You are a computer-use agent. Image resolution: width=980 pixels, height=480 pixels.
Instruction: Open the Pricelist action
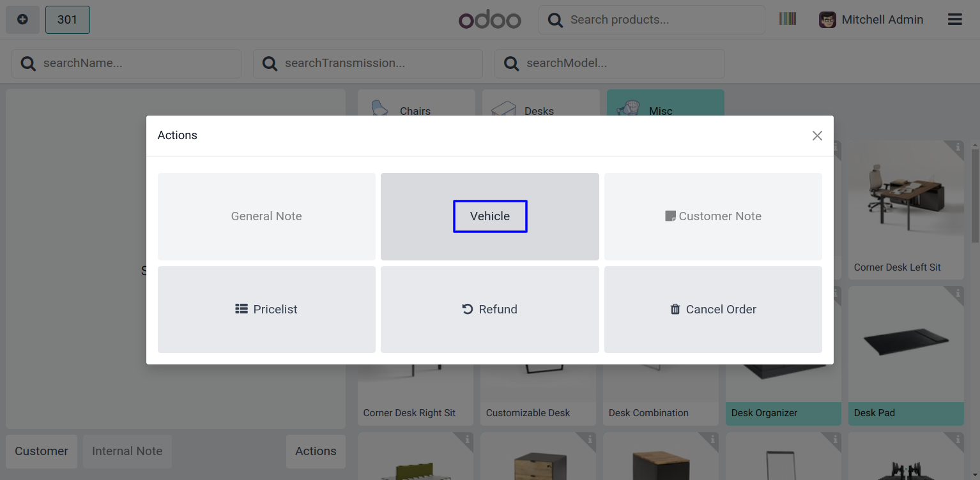(x=266, y=310)
